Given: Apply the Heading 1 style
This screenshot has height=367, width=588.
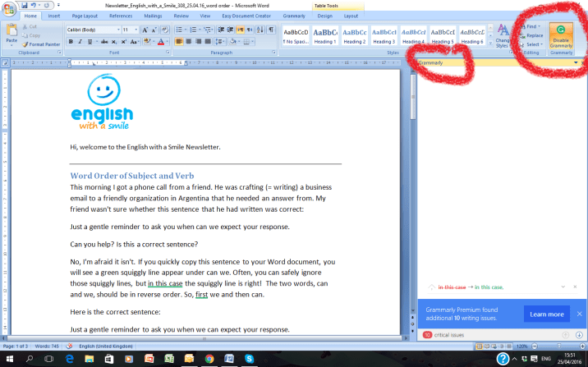Looking at the screenshot, I should tap(325, 35).
